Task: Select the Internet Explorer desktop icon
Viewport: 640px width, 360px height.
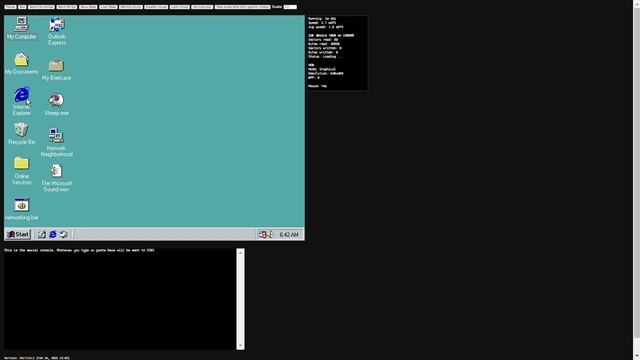Action: [21, 101]
